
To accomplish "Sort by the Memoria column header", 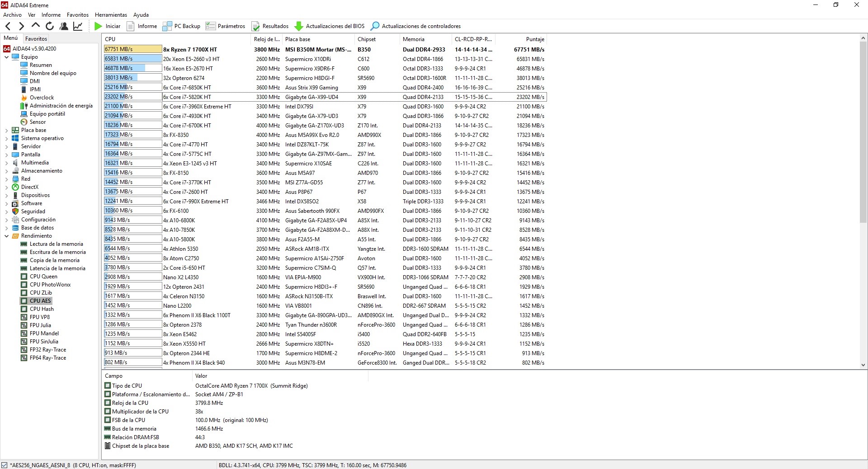I will click(426, 39).
